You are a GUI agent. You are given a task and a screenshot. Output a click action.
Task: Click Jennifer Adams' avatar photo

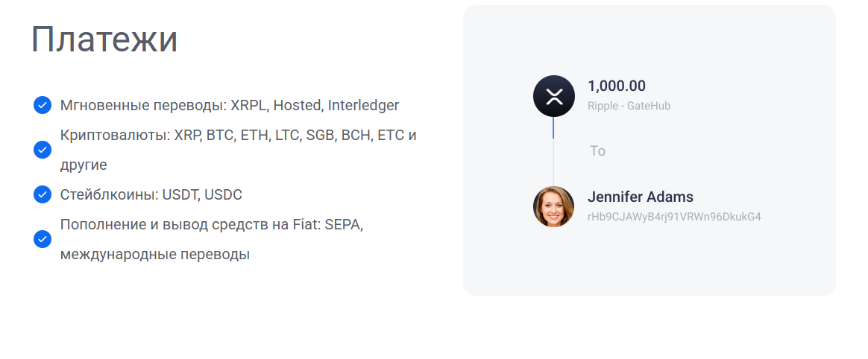(553, 207)
